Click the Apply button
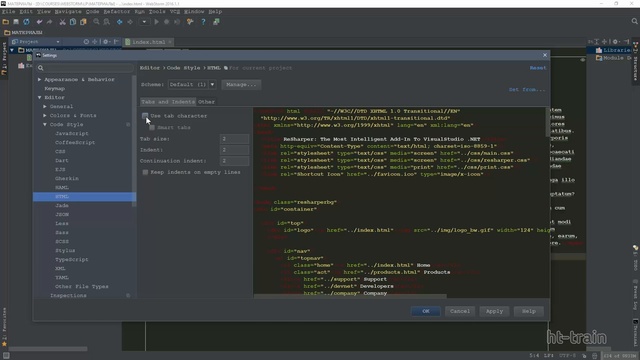This screenshot has height=360, width=640. click(494, 311)
